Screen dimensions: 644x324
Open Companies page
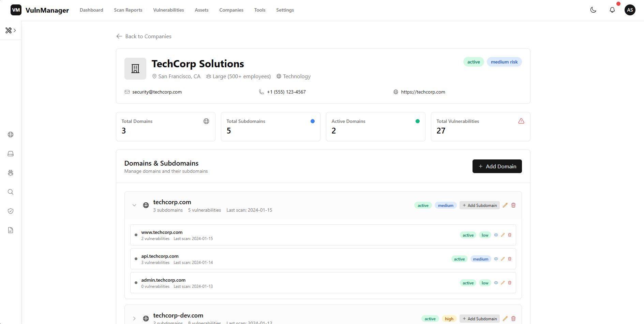[x=231, y=10]
